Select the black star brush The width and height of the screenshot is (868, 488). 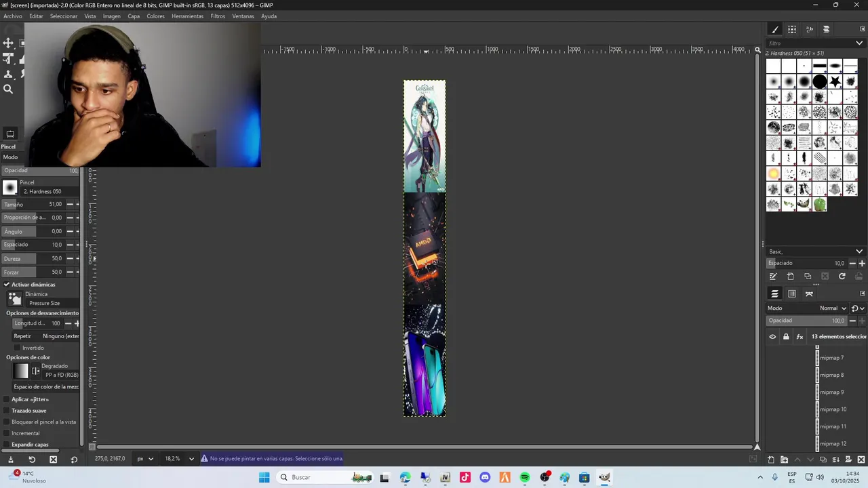tap(835, 81)
